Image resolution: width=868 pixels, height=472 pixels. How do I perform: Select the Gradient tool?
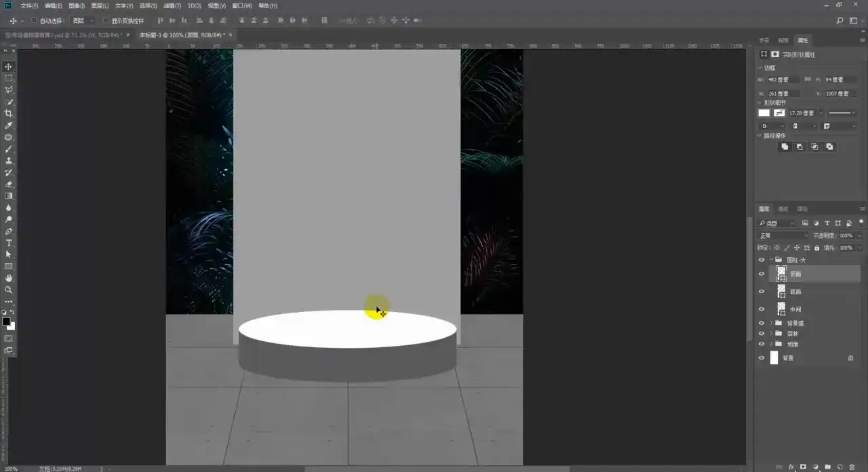click(x=9, y=196)
